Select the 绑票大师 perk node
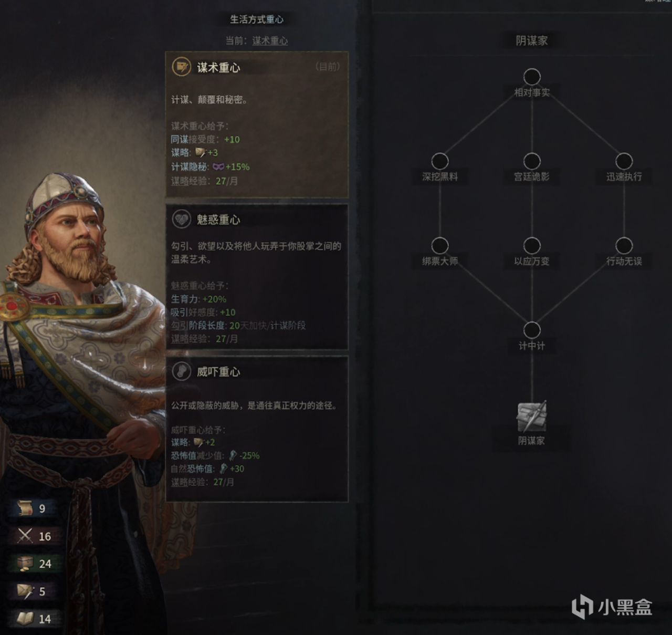 coord(440,245)
